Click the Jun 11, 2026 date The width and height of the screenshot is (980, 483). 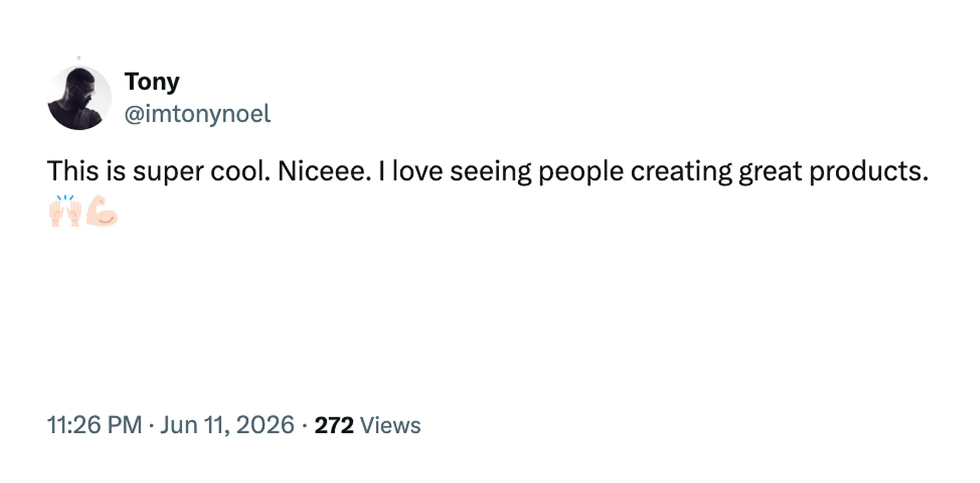pyautogui.click(x=227, y=425)
